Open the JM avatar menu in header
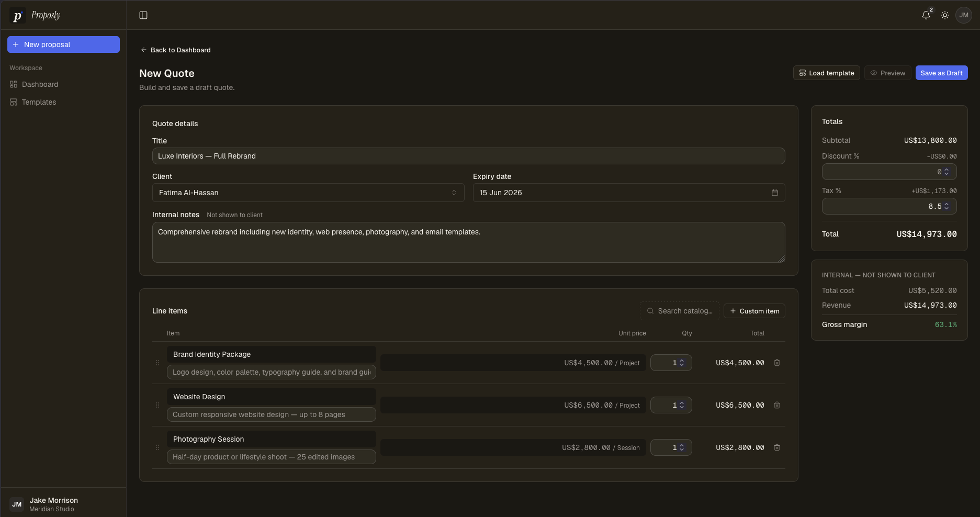980x517 pixels. pos(964,15)
